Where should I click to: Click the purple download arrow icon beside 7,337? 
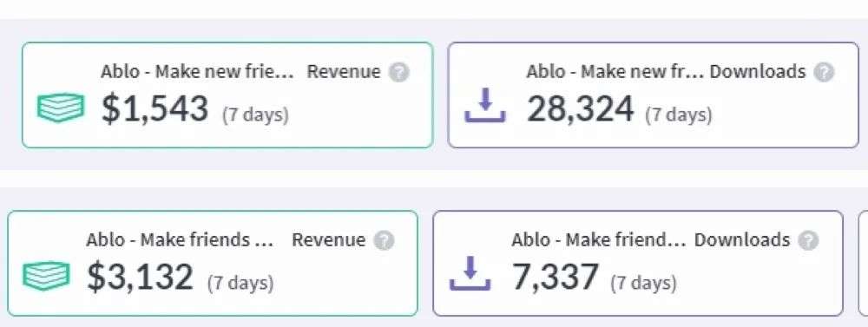tap(470, 273)
